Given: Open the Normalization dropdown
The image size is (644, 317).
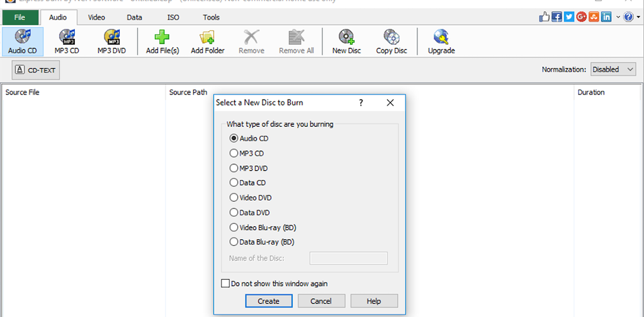Looking at the screenshot, I should 613,69.
